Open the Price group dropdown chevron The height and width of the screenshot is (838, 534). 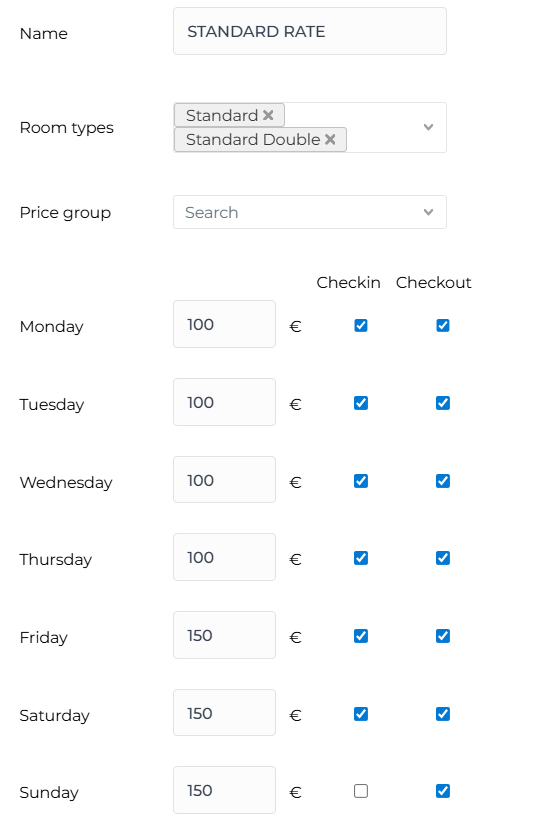428,212
